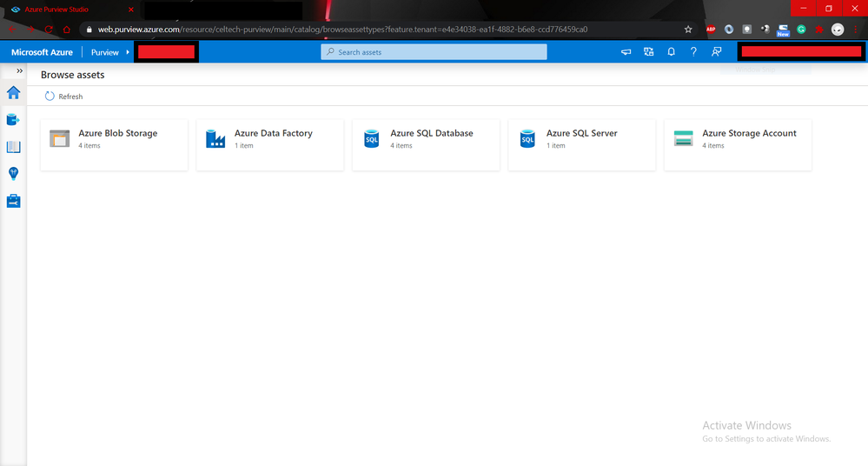Click the '4 items' text under Azure Storage Account
Viewport: 868px width, 466px height.
point(713,146)
